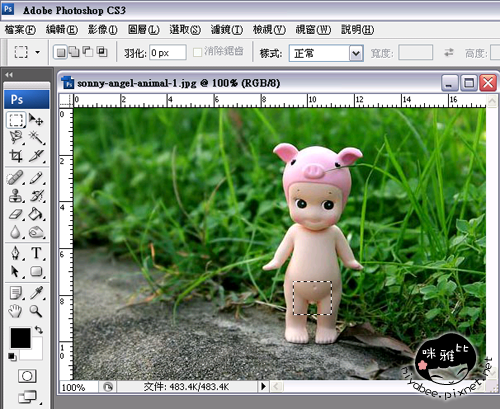Select the Rounded Rectangle shape tool
This screenshot has width=500, height=409.
click(x=36, y=272)
